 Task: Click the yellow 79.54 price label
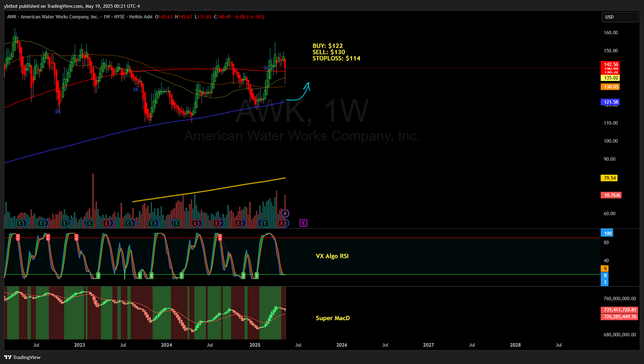click(x=608, y=178)
